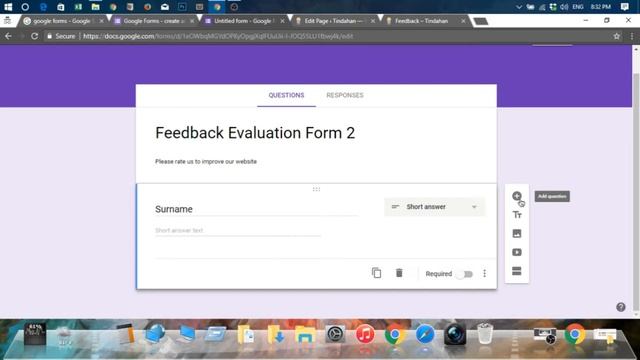Open Microsoft Edge from the taskbar
This screenshot has height=360, width=640.
click(x=43, y=7)
